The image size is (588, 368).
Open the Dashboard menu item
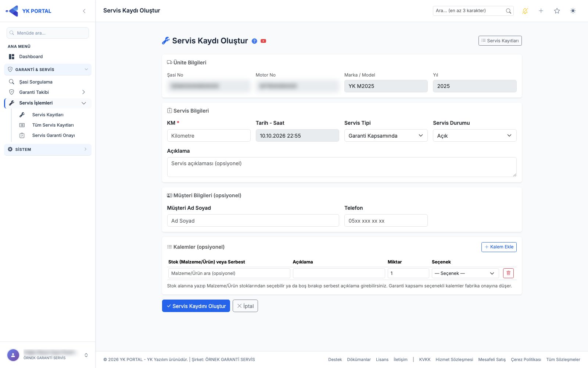coord(48,57)
